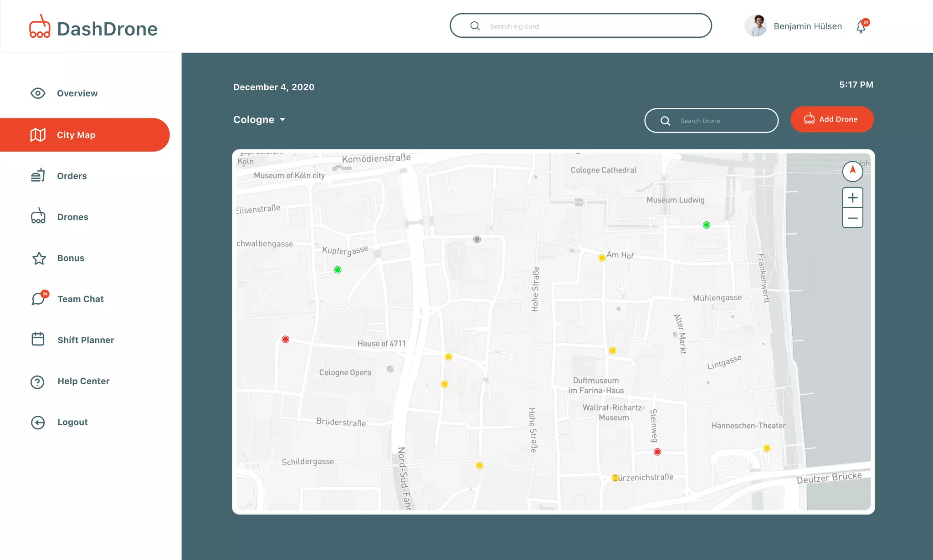Zoom out the map with minus button
The height and width of the screenshot is (560, 933).
(853, 218)
